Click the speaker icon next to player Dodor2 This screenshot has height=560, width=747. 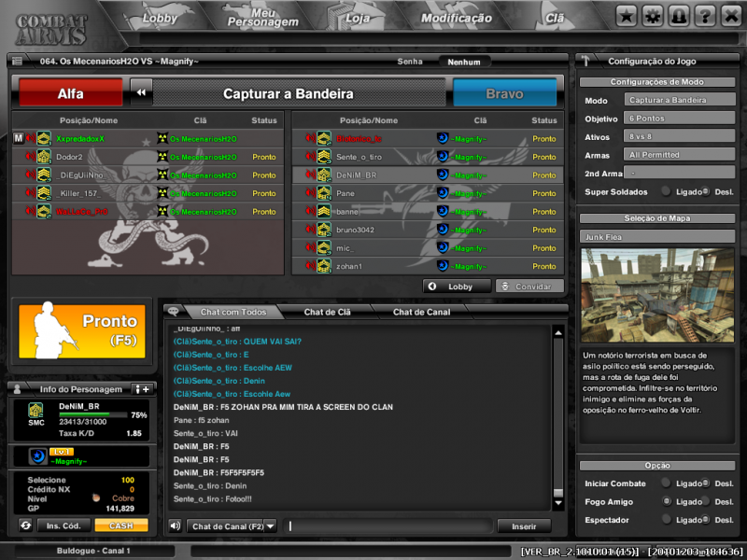(x=30, y=157)
